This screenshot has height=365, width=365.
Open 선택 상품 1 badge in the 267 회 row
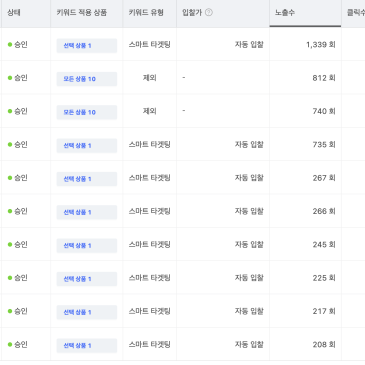click(x=87, y=179)
